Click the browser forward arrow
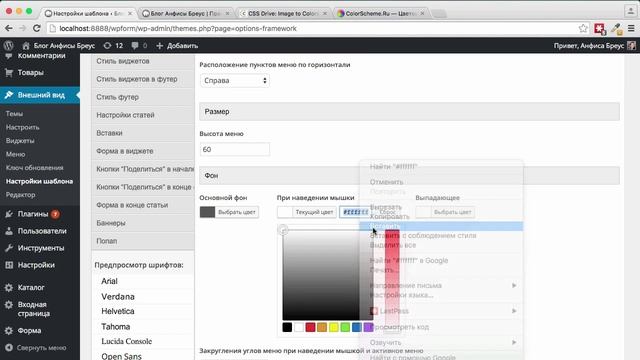Image resolution: width=640 pixels, height=360 pixels. pos(22,28)
